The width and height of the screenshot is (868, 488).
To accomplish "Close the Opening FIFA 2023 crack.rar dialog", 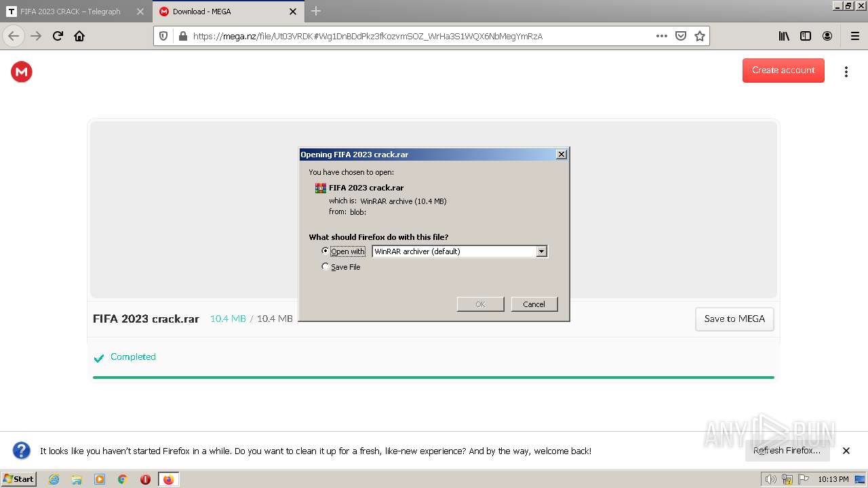I will (561, 155).
